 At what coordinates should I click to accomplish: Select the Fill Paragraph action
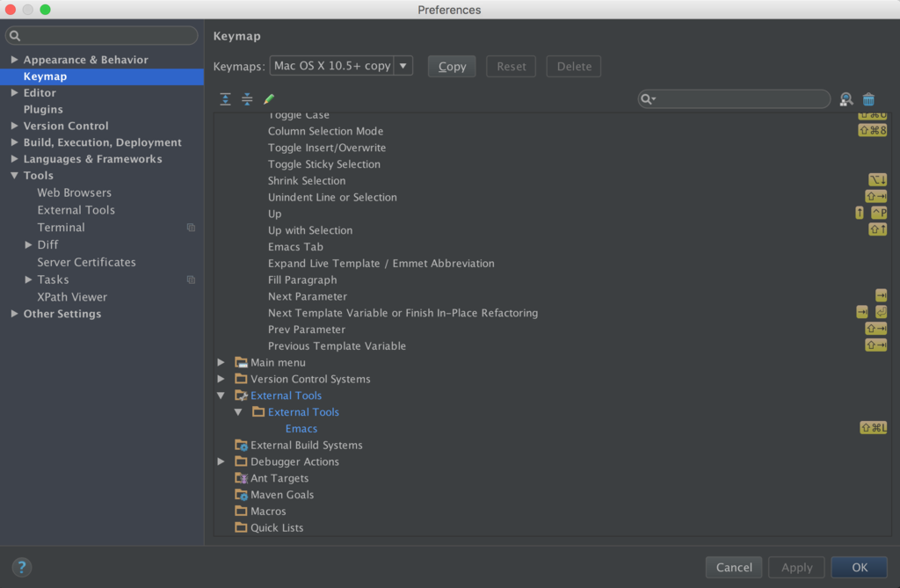[302, 280]
